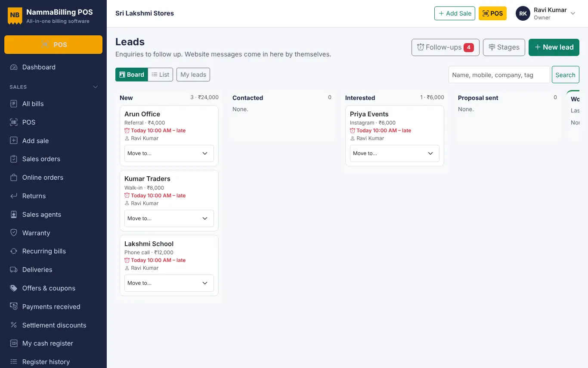The height and width of the screenshot is (368, 588).
Task: Open Dashboard from its gauge icon
Action: tap(14, 67)
